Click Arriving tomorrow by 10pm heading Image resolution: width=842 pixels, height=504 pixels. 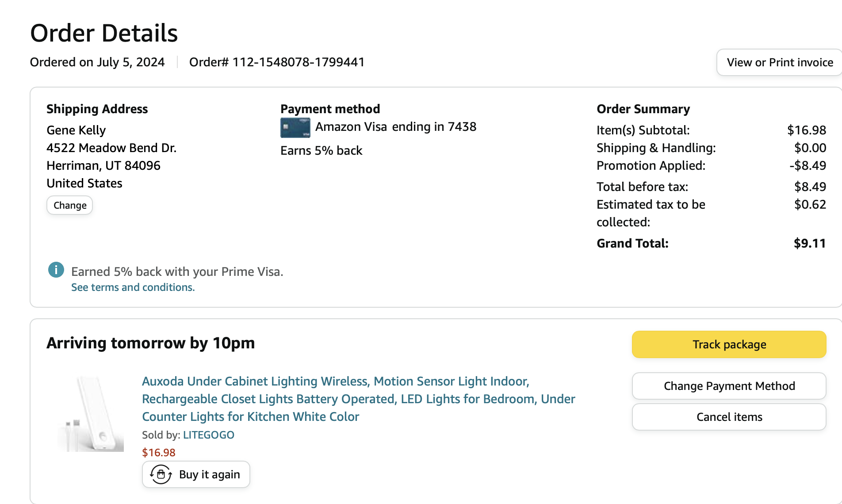click(x=151, y=343)
